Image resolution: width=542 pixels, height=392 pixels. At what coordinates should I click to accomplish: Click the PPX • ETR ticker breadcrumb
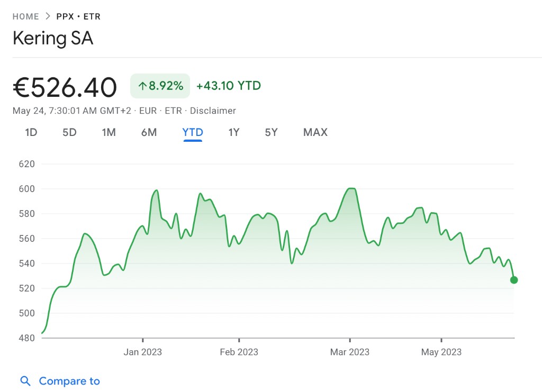tap(78, 16)
